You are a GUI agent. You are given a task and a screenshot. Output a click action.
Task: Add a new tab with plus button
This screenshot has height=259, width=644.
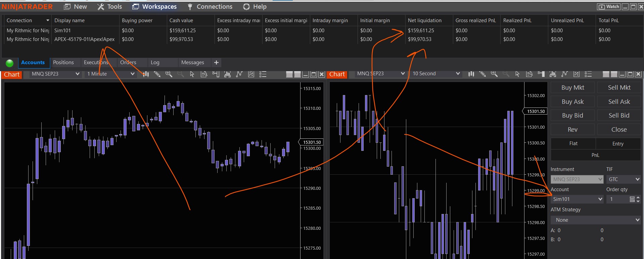click(216, 62)
